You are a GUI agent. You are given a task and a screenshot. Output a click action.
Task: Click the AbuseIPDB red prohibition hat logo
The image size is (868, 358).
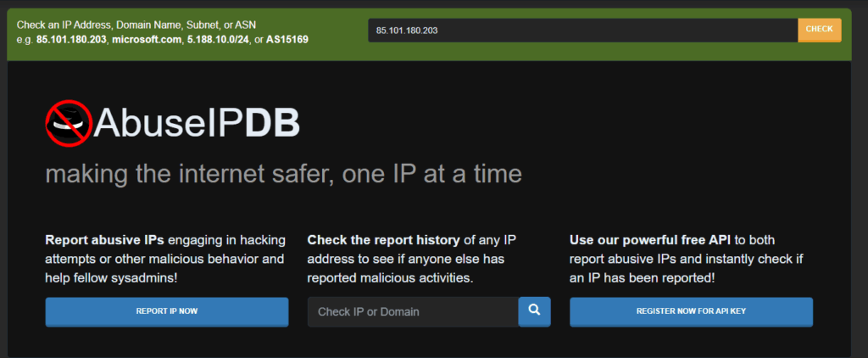[68, 123]
